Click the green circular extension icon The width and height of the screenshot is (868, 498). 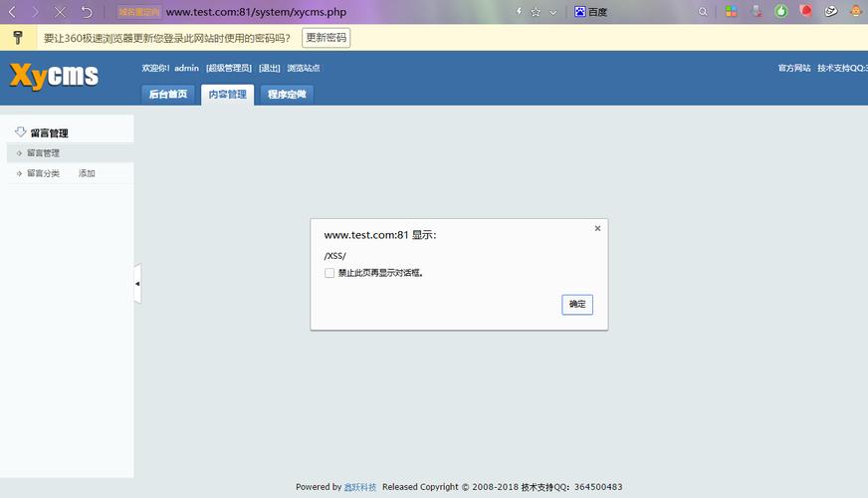[780, 11]
